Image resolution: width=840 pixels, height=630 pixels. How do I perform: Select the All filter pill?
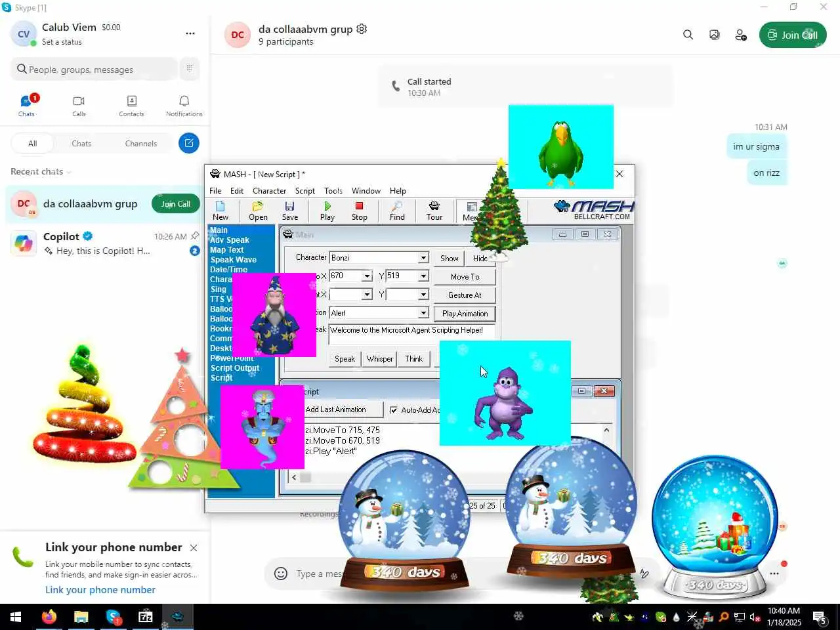tap(32, 143)
